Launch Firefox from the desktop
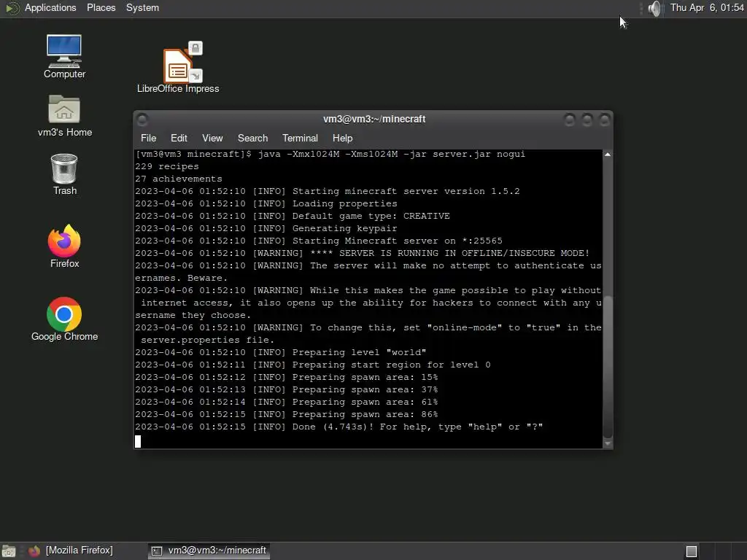Screen dimensions: 747x560 (64, 246)
